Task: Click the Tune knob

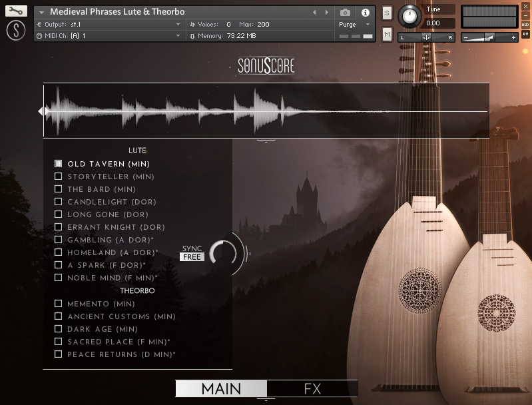Action: (x=410, y=15)
